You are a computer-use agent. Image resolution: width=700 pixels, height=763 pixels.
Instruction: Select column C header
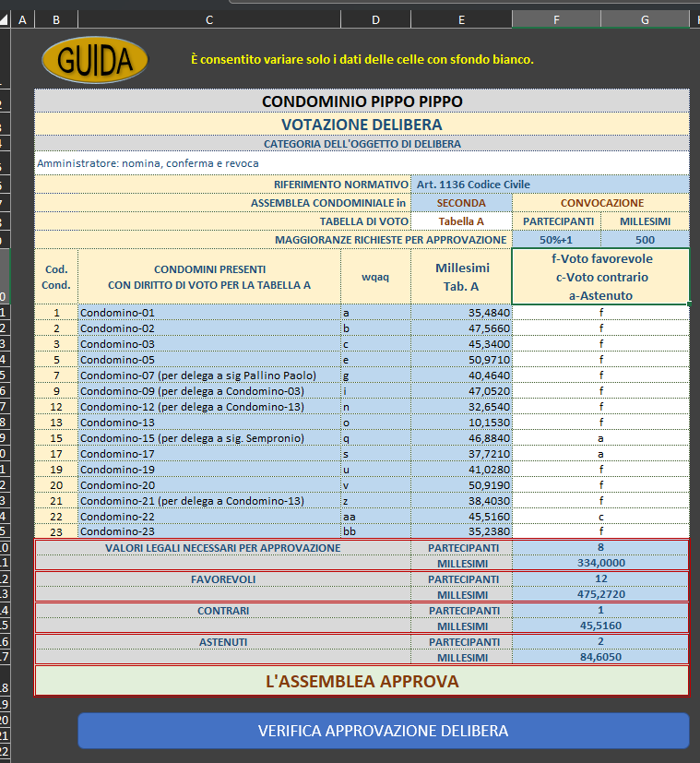209,20
